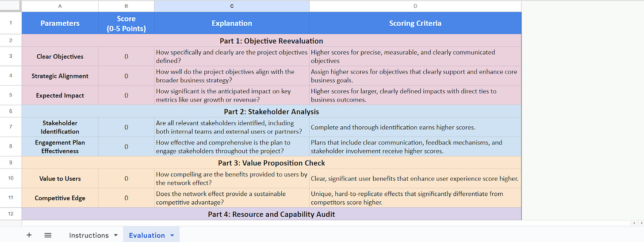Select row 12 header
Image resolution: width=644 pixels, height=242 pixels.
click(11, 214)
